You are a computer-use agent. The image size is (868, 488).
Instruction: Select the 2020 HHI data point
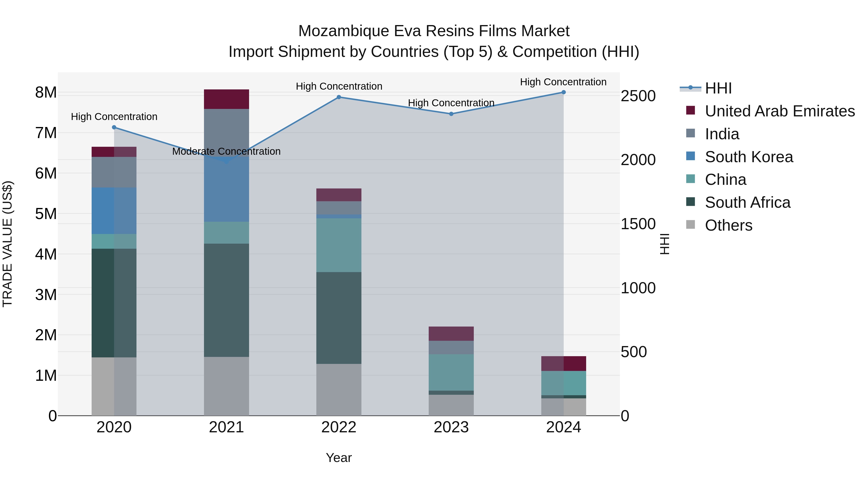[x=114, y=127]
